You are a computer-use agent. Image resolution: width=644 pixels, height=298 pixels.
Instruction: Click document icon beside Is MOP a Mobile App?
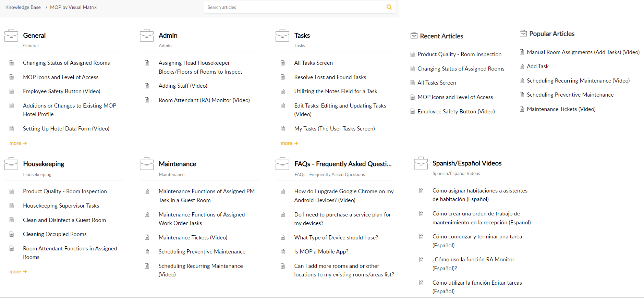(x=283, y=251)
